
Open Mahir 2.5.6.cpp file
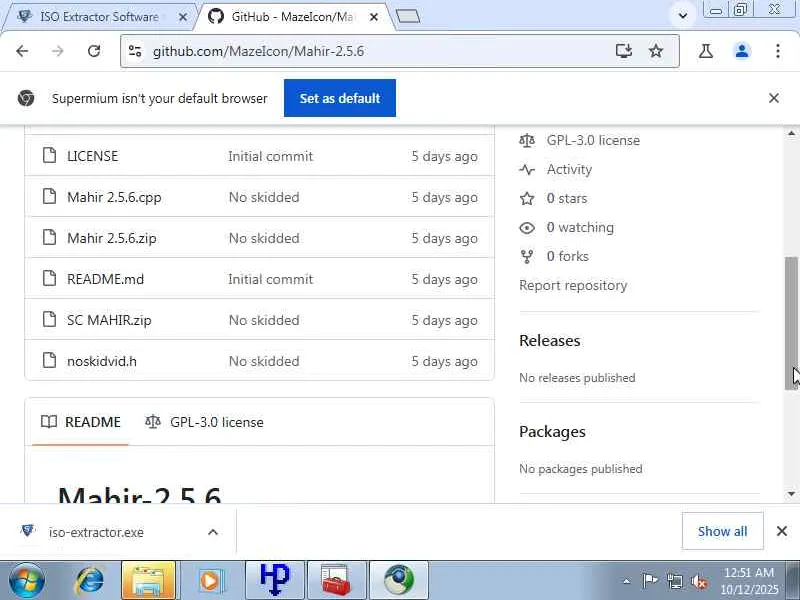(114, 197)
